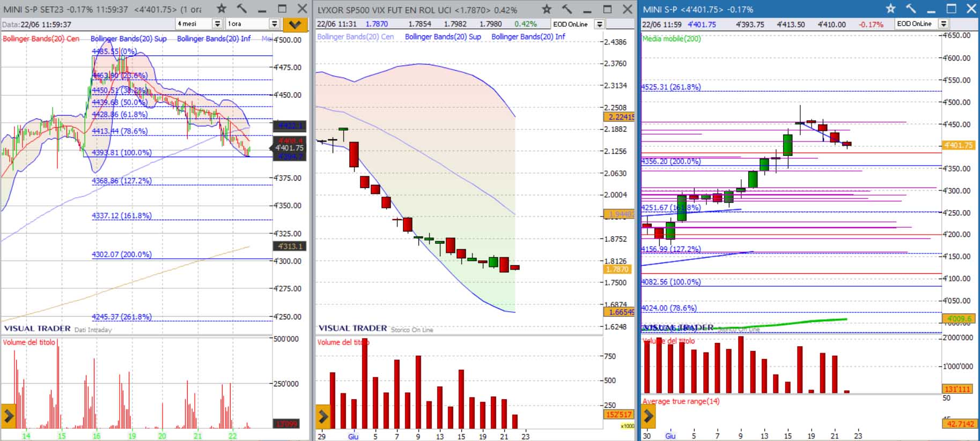Click the 1.7870 orange price tag on LYXOR axis
The height and width of the screenshot is (441, 980).
click(x=618, y=270)
